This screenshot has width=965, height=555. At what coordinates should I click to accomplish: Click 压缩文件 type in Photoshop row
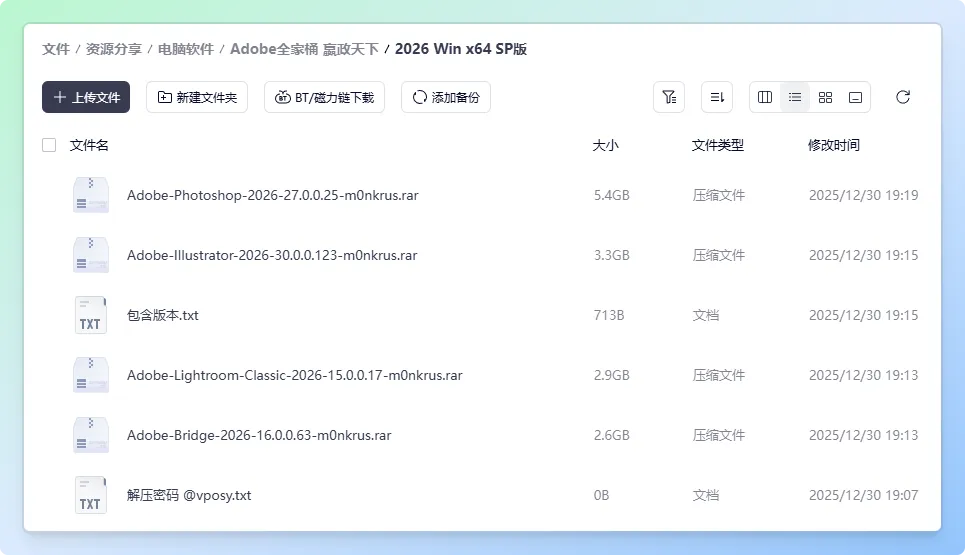pos(719,195)
